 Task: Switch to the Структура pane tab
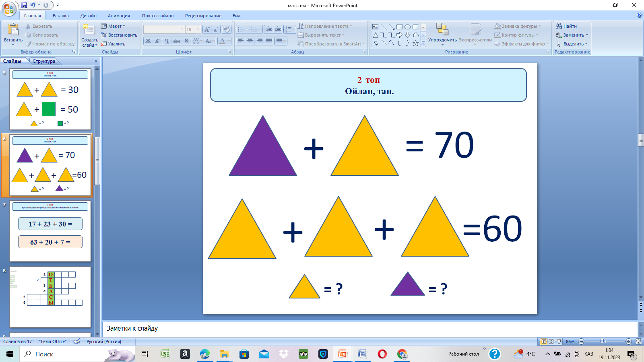[44, 61]
